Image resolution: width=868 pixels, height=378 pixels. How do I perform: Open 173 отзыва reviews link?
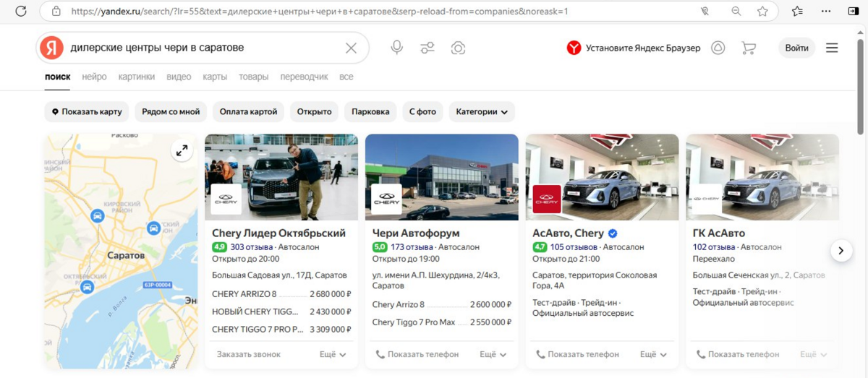point(411,247)
